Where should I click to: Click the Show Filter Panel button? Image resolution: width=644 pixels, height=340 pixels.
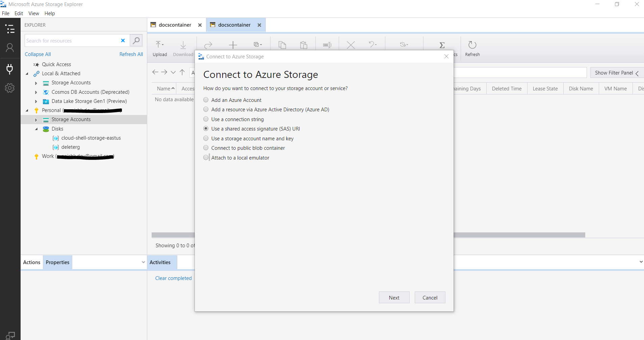point(617,73)
